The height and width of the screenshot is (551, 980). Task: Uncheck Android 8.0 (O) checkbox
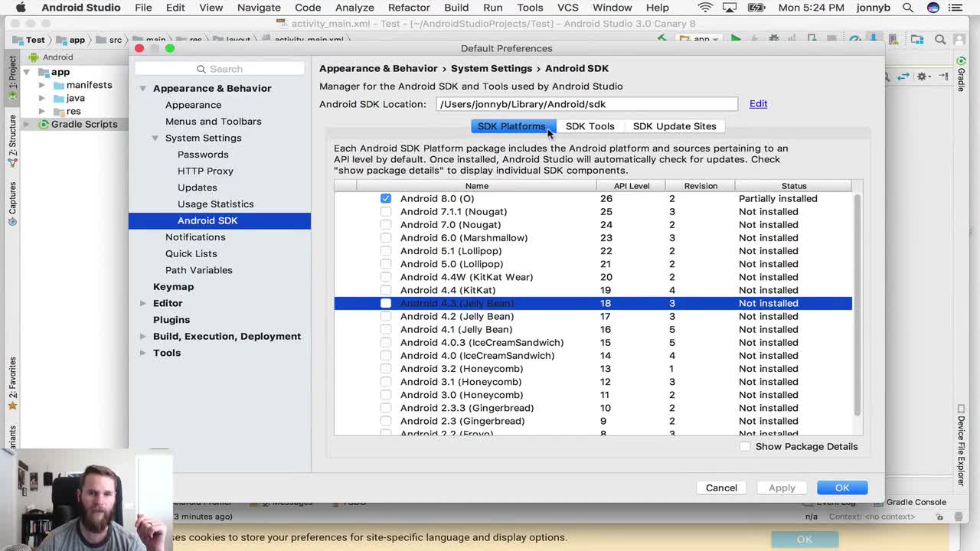click(386, 198)
